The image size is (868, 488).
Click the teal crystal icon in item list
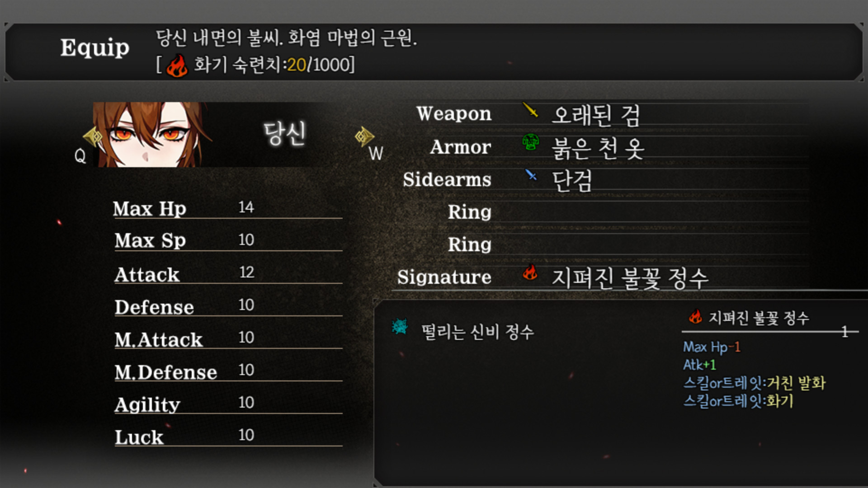click(400, 327)
